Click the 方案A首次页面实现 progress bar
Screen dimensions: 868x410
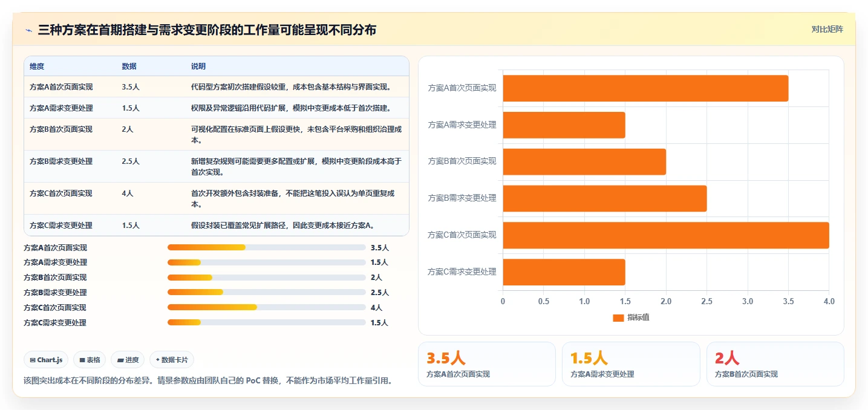(267, 247)
